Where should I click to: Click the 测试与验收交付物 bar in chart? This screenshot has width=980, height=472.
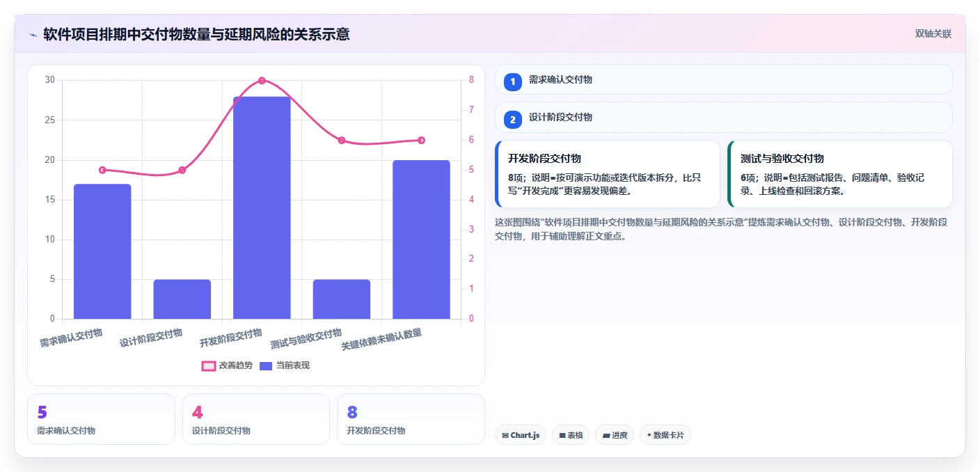pos(341,299)
